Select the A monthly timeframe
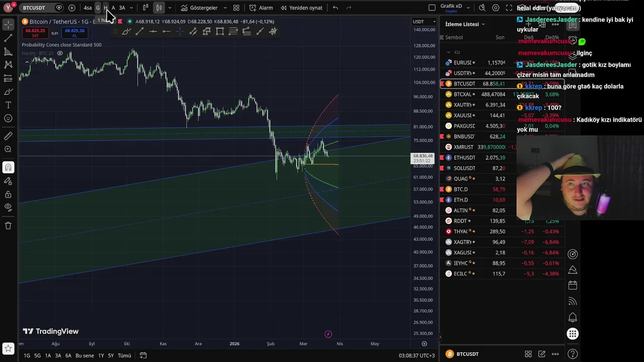Image resolution: width=644 pixels, height=362 pixels. click(113, 8)
